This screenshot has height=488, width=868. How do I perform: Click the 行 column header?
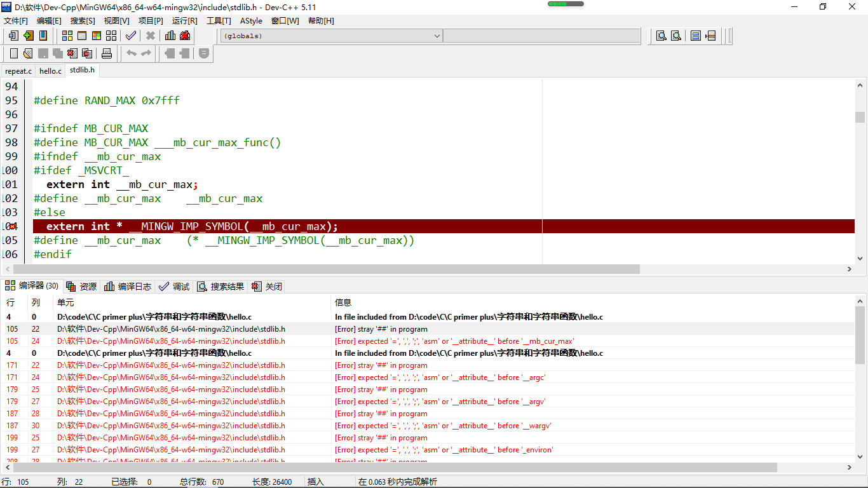[14, 302]
